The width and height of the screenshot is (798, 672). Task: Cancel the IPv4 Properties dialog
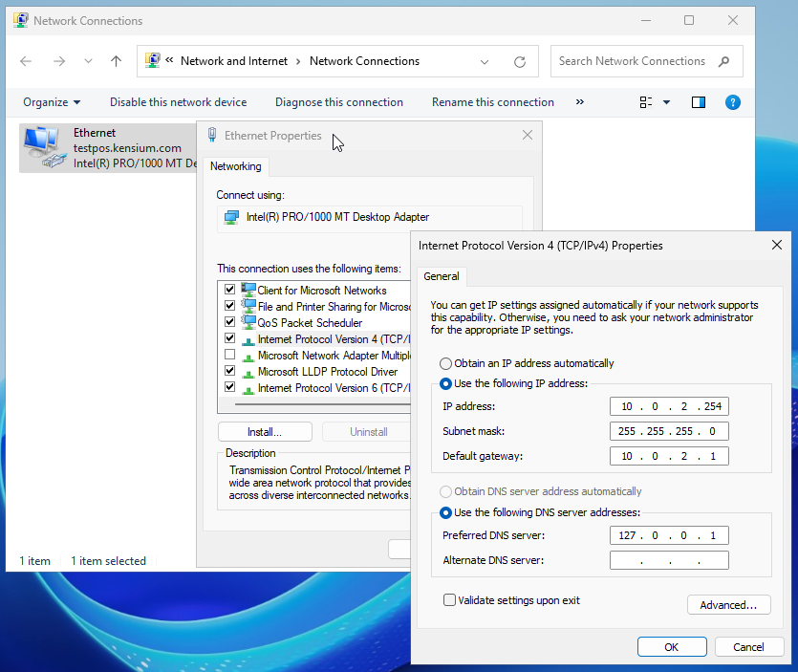pyautogui.click(x=748, y=646)
